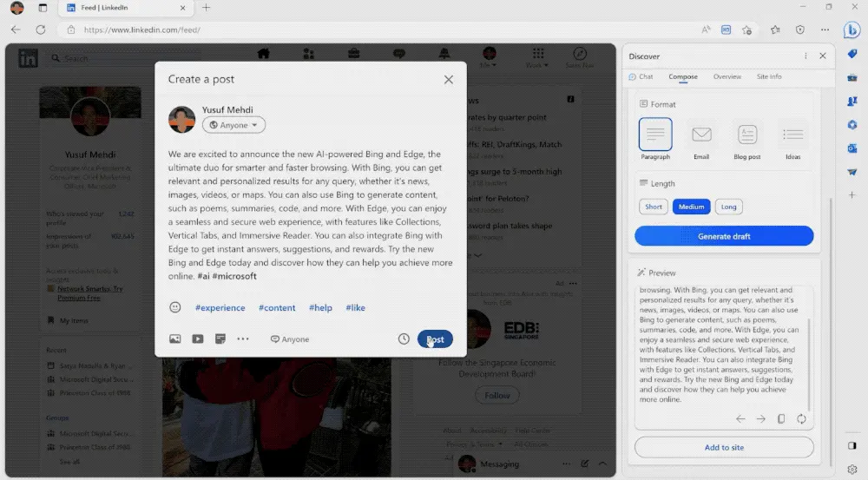Close the Discover sidebar panel
Screen dimensions: 868x480
point(823,56)
